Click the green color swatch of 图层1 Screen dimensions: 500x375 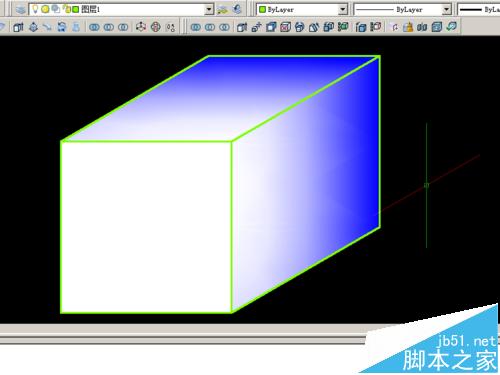pyautogui.click(x=76, y=9)
